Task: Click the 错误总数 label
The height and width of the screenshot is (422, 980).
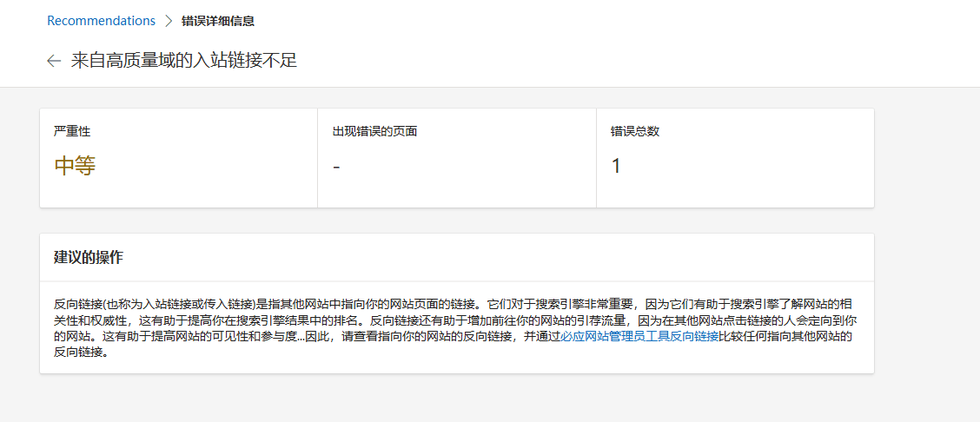Action: (x=634, y=132)
